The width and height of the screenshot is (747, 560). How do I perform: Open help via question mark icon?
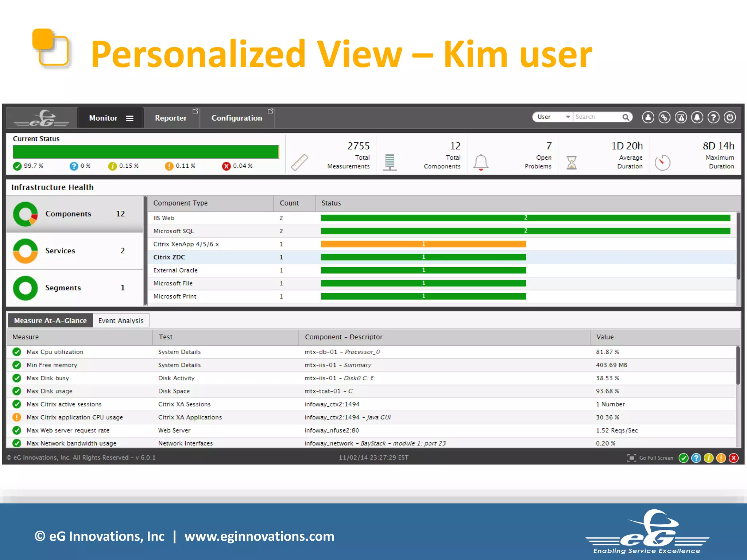[713, 117]
